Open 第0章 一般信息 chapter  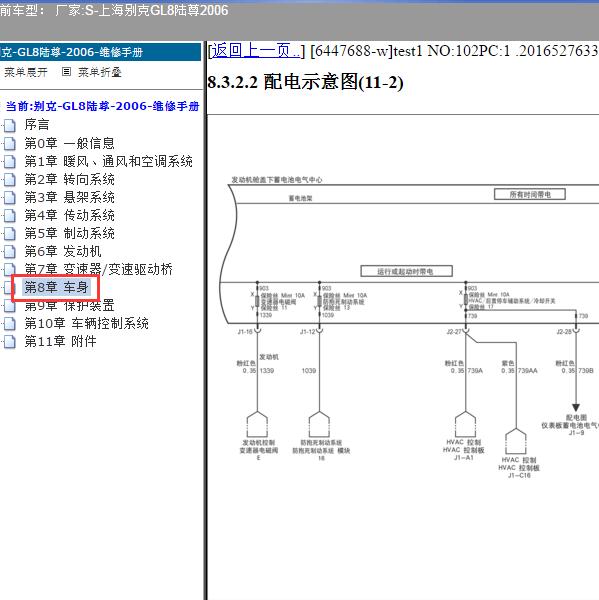pyautogui.click(x=69, y=143)
